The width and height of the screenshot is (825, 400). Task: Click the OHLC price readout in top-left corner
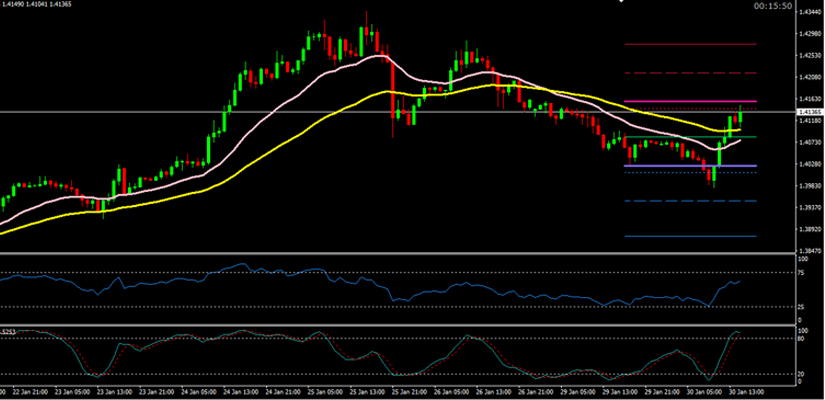point(36,7)
